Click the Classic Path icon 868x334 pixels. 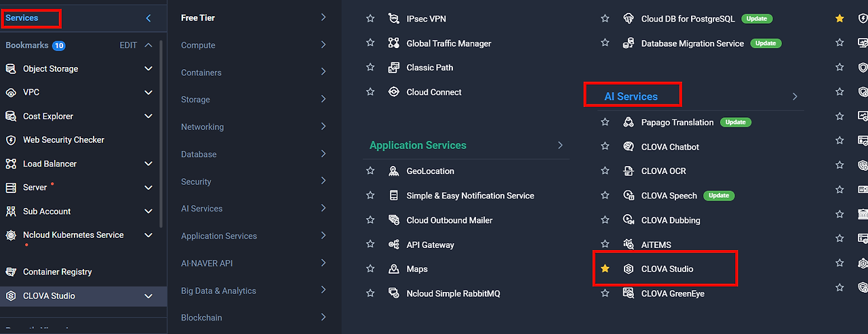coord(394,67)
